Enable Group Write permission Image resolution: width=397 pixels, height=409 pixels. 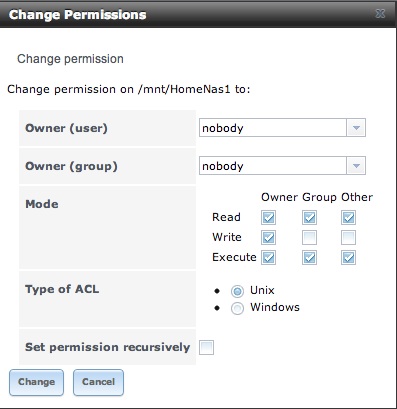point(309,238)
